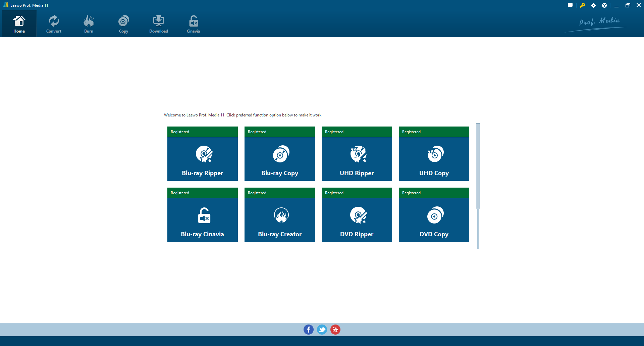The image size is (644, 346).
Task: Launch the Blu-ray Copy tile
Action: [x=280, y=159]
